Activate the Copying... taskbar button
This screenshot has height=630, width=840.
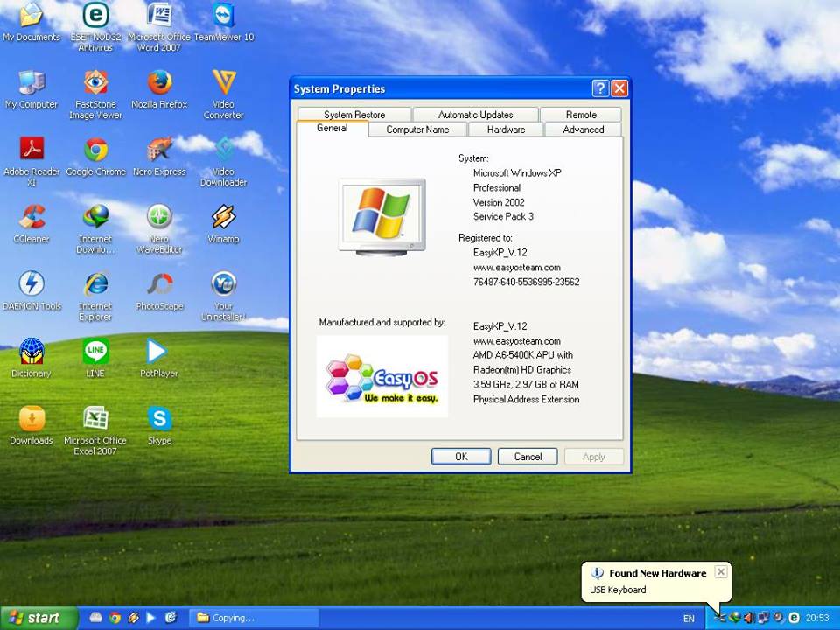point(255,618)
